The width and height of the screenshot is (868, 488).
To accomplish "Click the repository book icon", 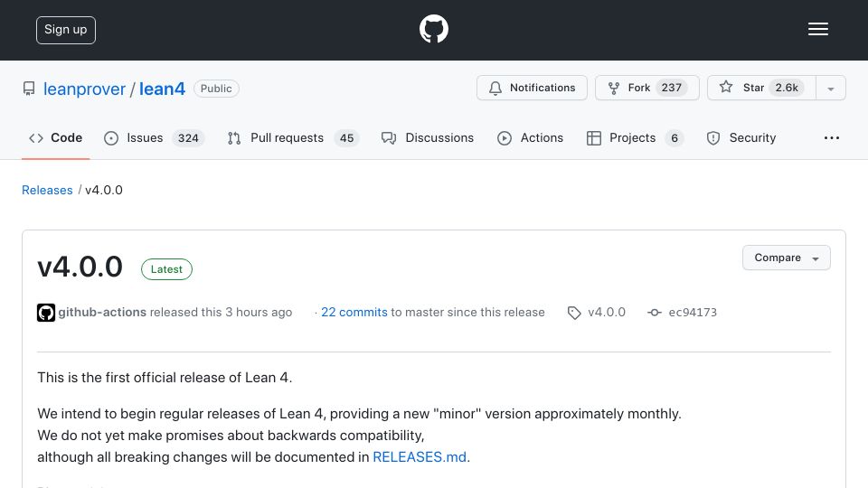I will pos(29,89).
